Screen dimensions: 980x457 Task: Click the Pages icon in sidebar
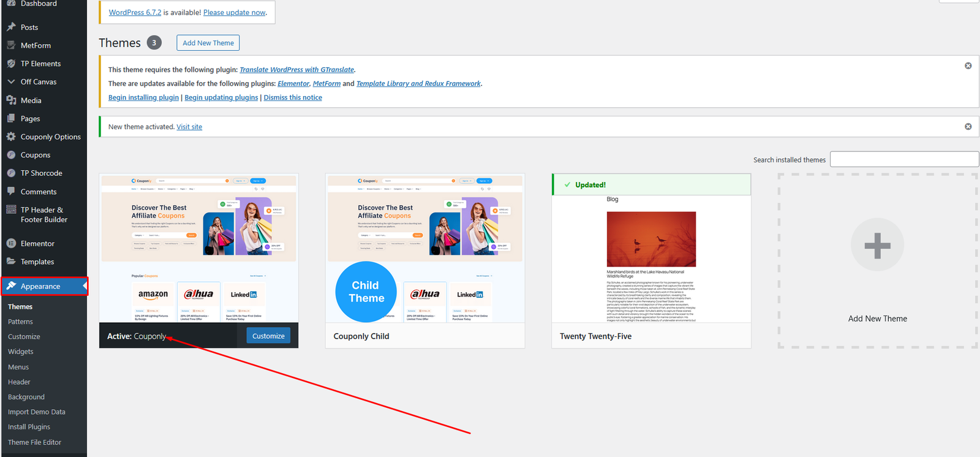pos(11,118)
